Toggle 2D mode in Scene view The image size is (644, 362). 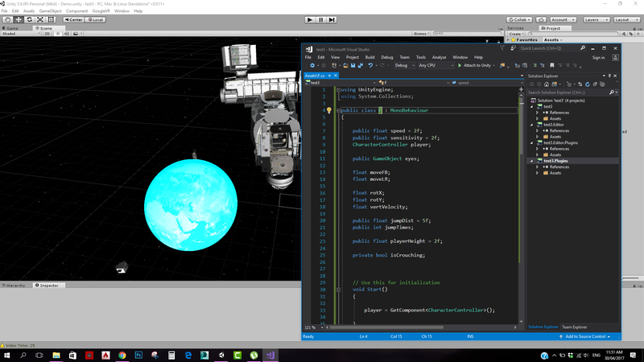(x=47, y=34)
